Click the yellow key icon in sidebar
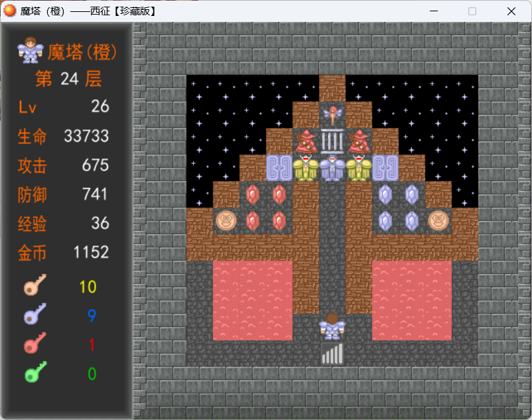Screen dimensions: 532x420 coord(35,285)
